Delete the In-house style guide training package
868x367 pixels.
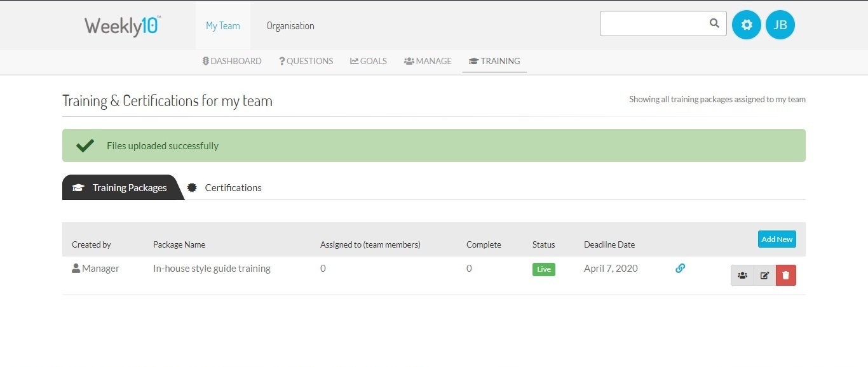coord(786,276)
